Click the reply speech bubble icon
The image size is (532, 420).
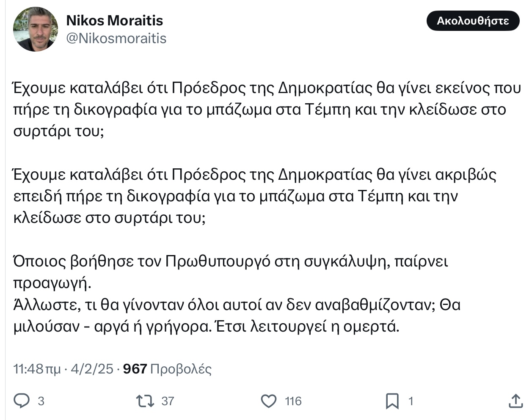22,401
